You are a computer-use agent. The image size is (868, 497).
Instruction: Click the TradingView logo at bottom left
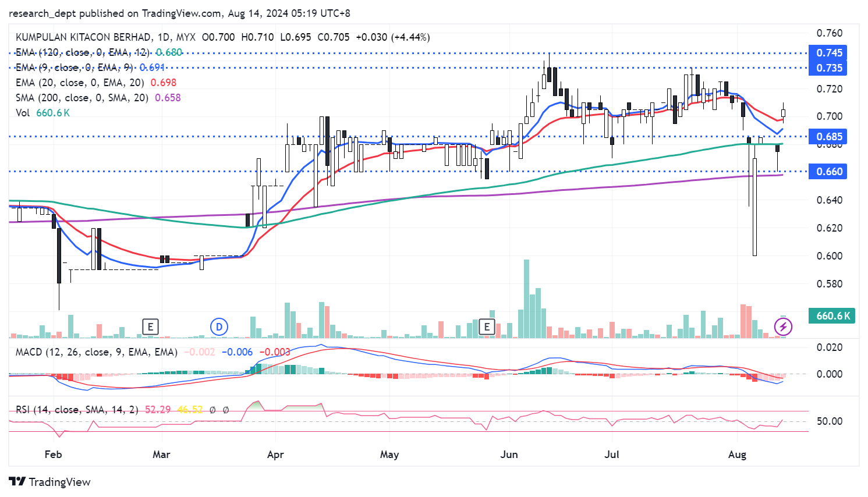(x=50, y=482)
